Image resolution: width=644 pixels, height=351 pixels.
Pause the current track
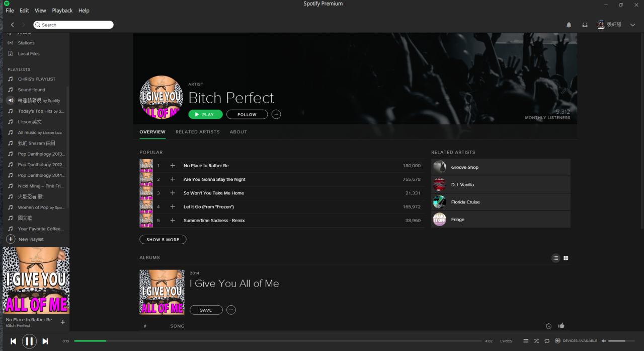29,341
